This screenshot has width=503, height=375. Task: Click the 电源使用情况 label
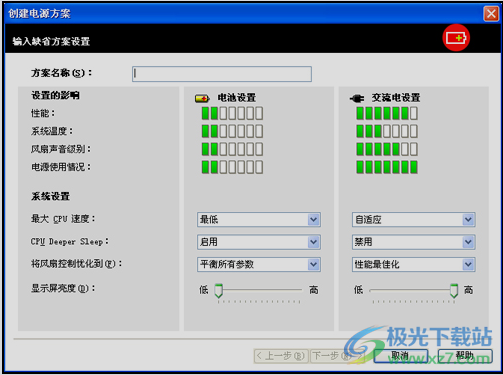(x=61, y=167)
